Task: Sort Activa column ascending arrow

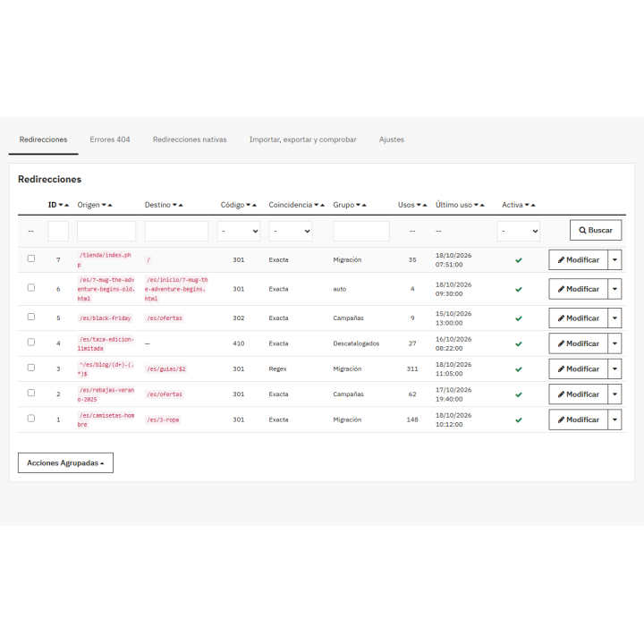Action: click(533, 205)
